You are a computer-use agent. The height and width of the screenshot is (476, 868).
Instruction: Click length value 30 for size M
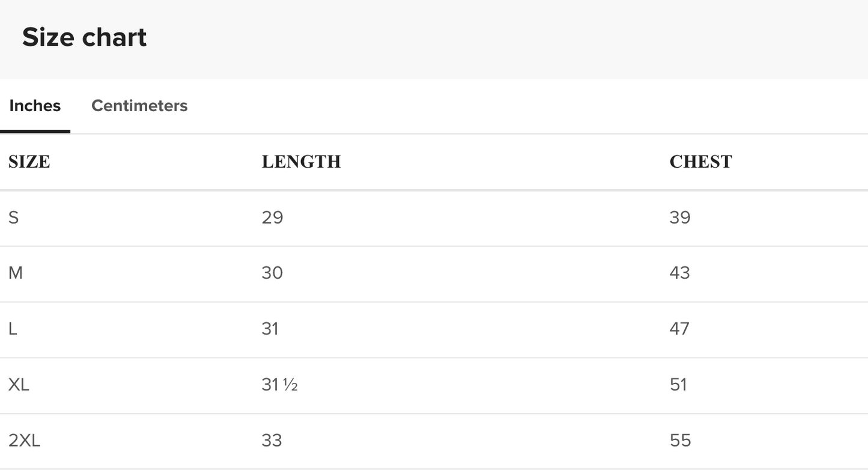(x=272, y=273)
